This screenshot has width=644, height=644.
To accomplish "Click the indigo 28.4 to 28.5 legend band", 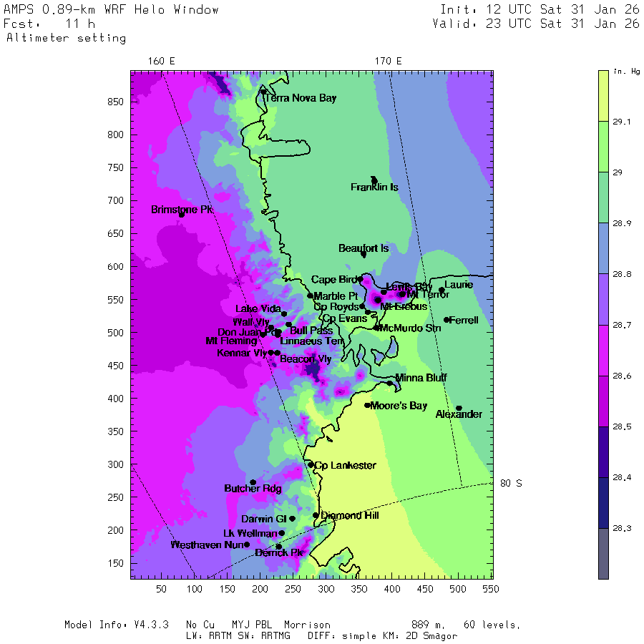I will tap(603, 452).
